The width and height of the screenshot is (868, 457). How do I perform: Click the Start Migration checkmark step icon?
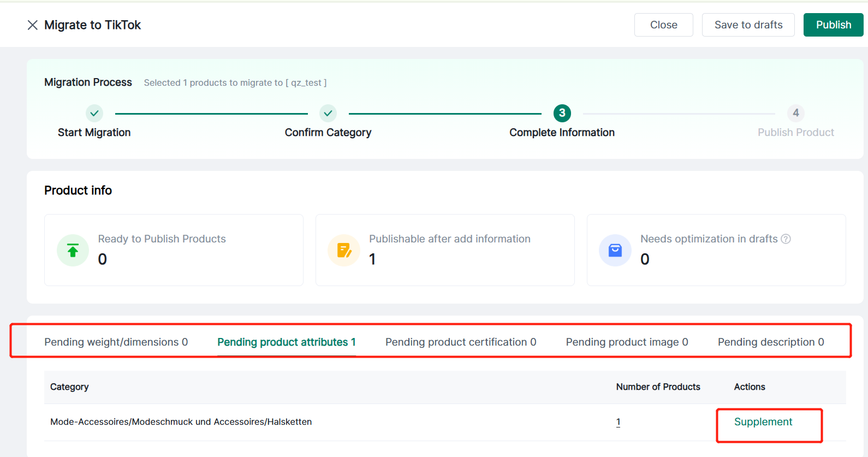94,113
